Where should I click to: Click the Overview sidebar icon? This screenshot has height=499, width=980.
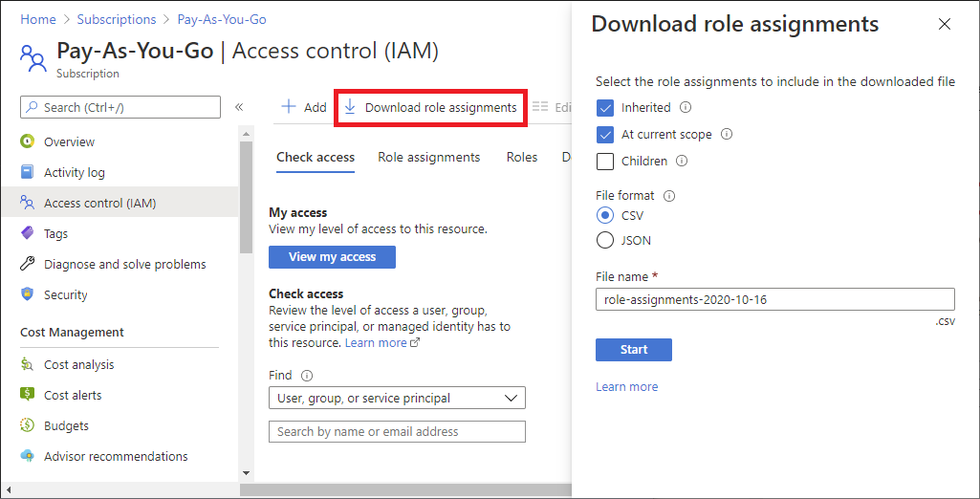[27, 141]
